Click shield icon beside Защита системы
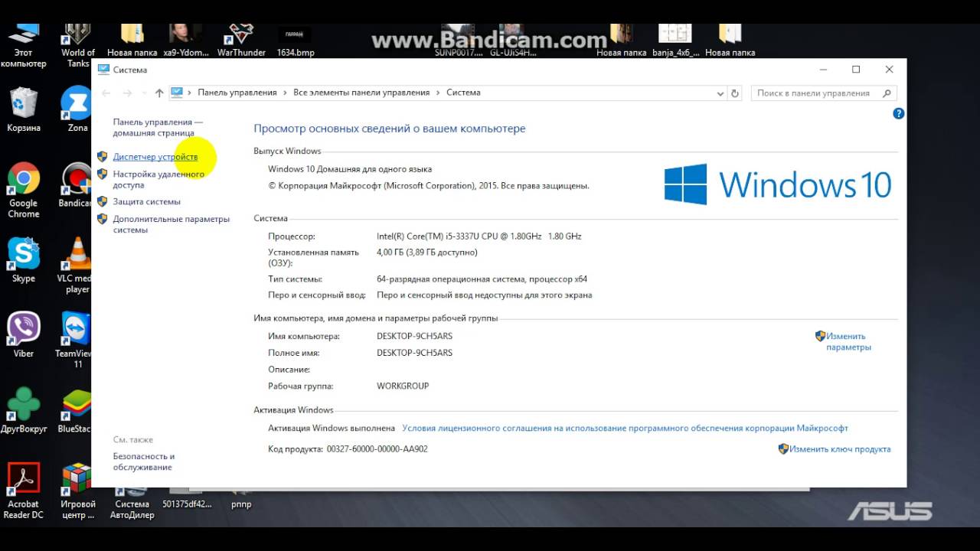The height and width of the screenshot is (551, 980). 103,202
